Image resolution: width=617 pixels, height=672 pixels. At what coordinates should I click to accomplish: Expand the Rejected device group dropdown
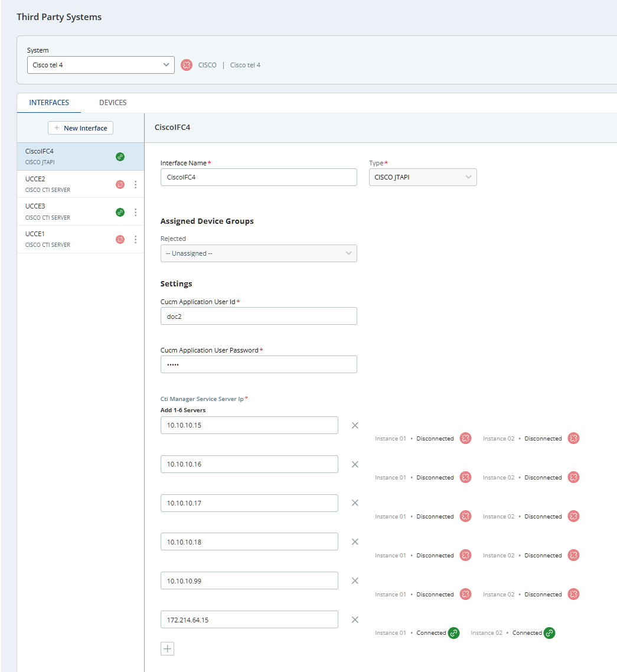(x=259, y=253)
